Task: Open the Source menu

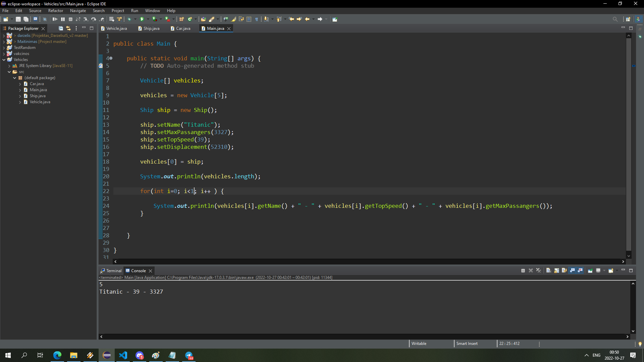Action: (35, 11)
